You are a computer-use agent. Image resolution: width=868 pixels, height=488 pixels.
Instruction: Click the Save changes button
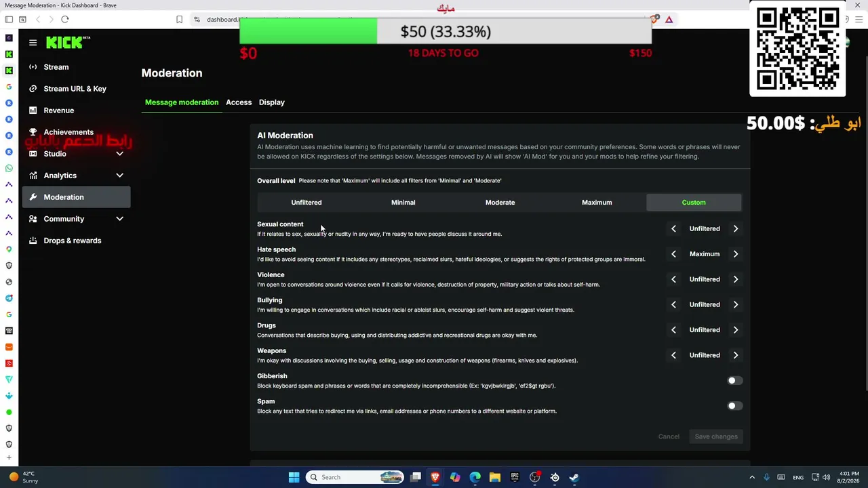click(x=716, y=436)
